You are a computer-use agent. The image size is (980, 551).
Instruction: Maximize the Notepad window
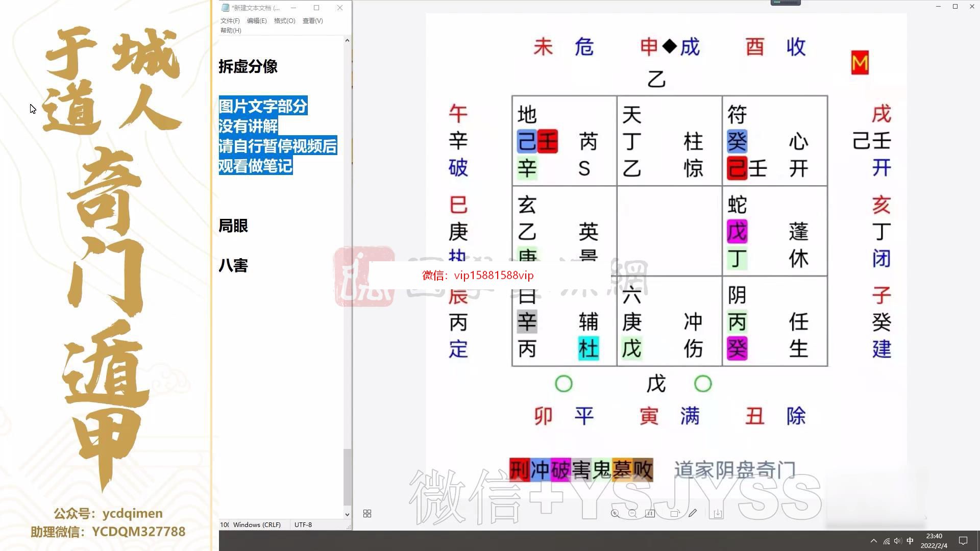(316, 8)
